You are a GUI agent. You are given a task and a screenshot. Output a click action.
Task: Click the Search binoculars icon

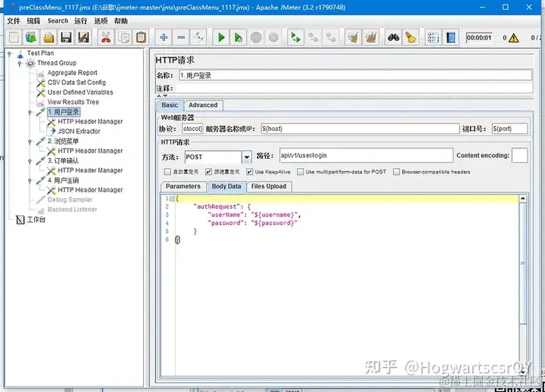pyautogui.click(x=394, y=37)
